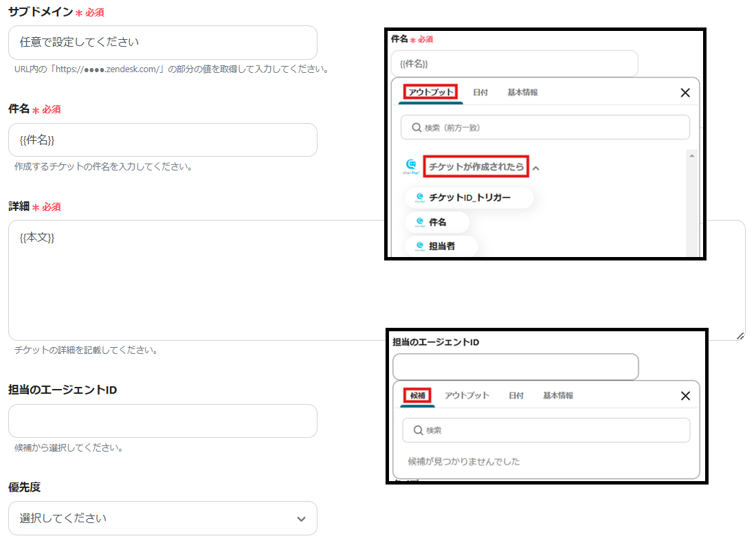This screenshot has width=756, height=545.
Task: Select the 基本情報 tab in agent popup
Action: (558, 395)
